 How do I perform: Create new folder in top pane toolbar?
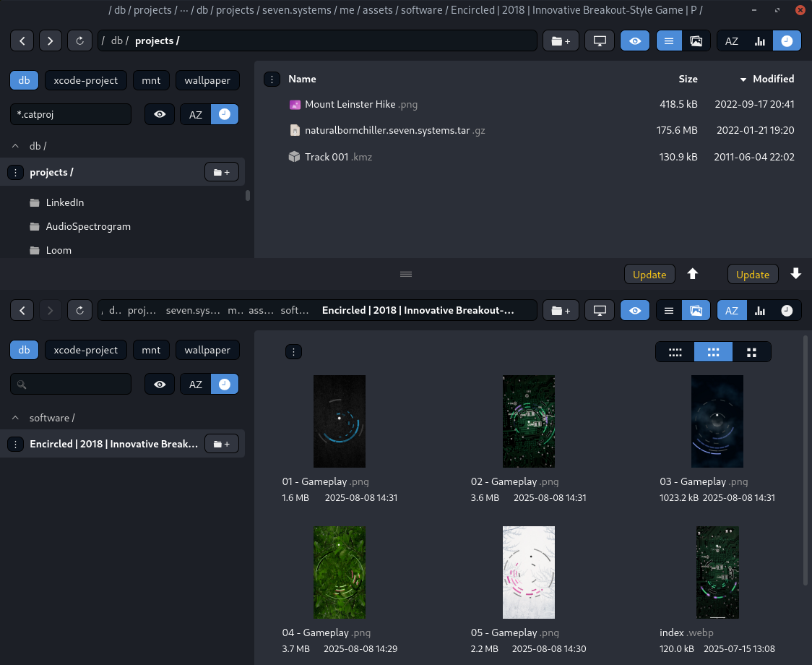click(561, 41)
